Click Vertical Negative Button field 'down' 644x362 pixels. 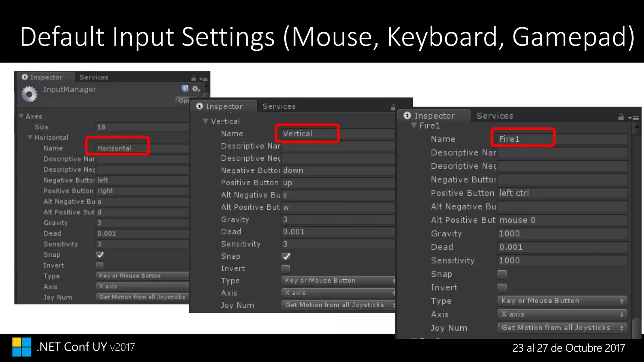[338, 170]
